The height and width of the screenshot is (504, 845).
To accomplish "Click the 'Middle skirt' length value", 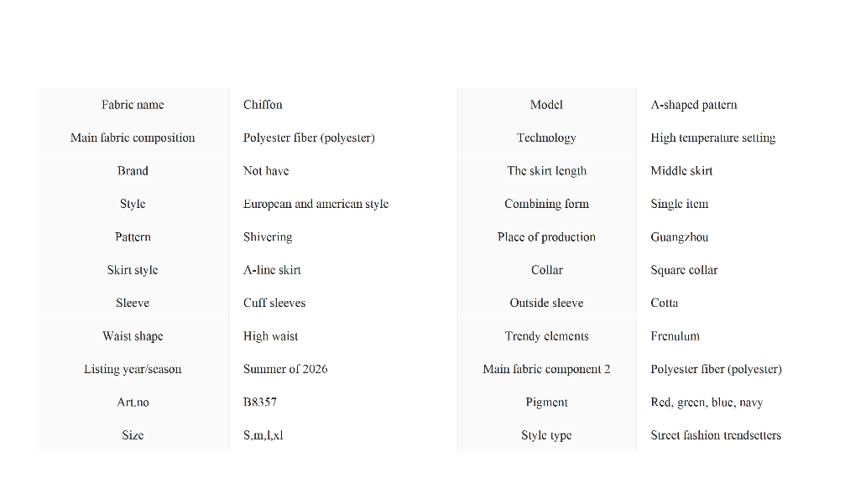I will click(x=681, y=171).
